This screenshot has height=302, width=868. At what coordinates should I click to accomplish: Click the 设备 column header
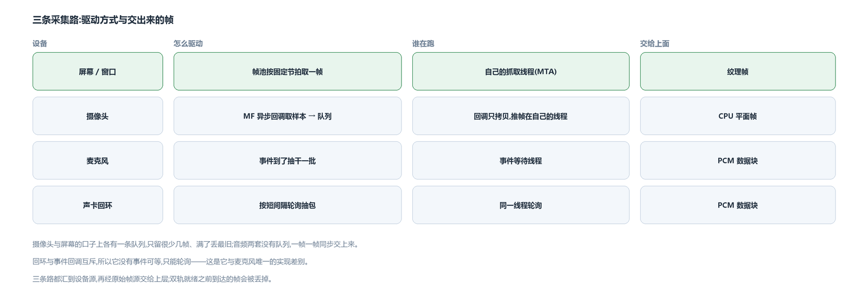tap(40, 43)
